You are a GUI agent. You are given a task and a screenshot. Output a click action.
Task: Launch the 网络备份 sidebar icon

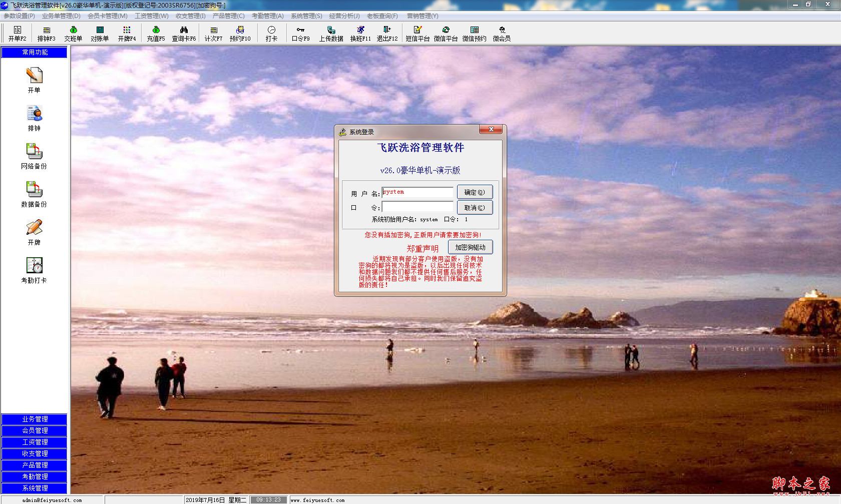(x=34, y=152)
